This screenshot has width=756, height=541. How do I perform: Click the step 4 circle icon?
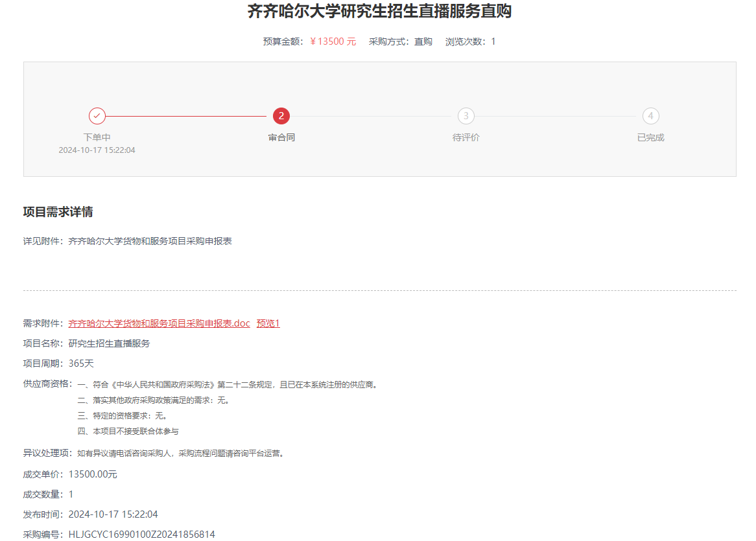tap(650, 116)
